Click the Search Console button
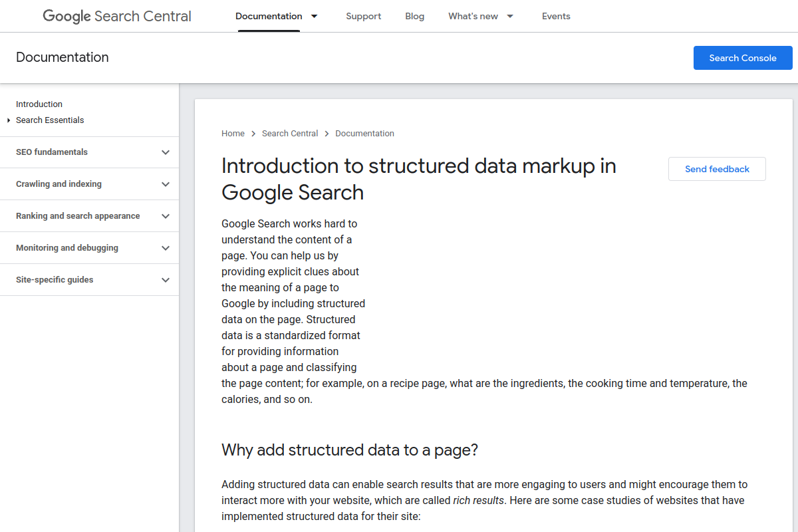The image size is (798, 532). (x=743, y=58)
